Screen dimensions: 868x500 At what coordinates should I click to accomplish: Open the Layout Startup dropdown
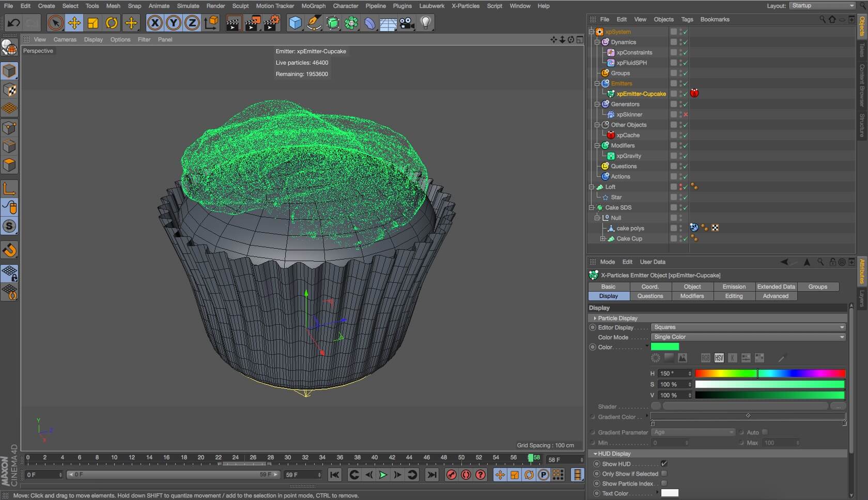823,6
